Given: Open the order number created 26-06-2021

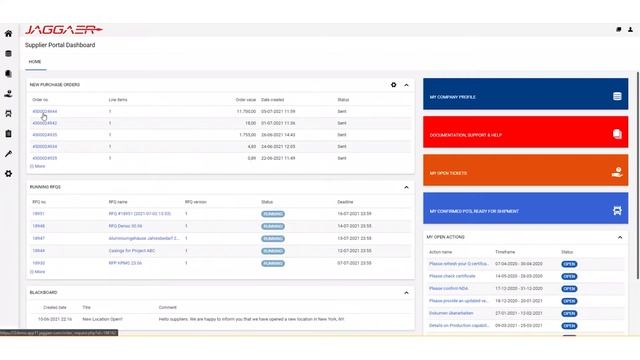Looking at the screenshot, I should coord(45,135).
